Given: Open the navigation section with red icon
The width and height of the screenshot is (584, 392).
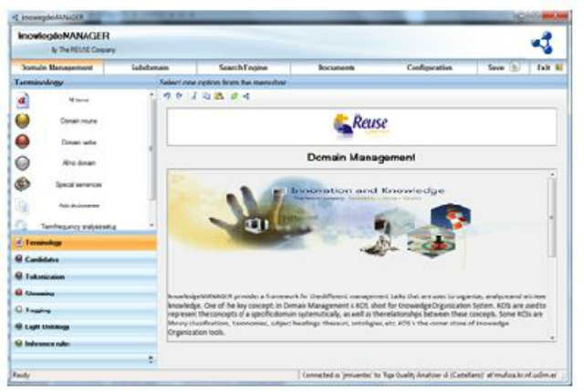Looking at the screenshot, I should point(84,293).
